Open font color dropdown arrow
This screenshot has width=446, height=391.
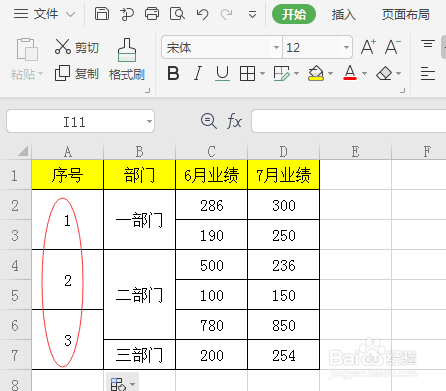tap(364, 73)
